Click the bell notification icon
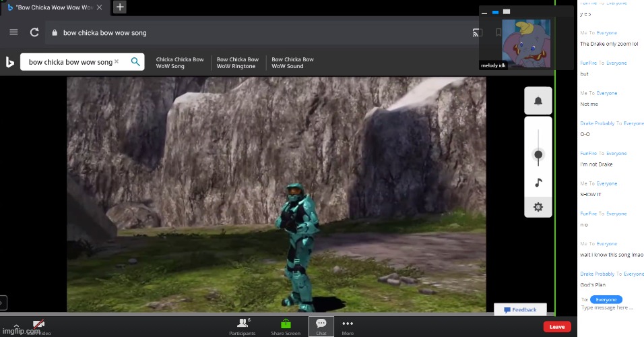The height and width of the screenshot is (337, 644). [538, 101]
